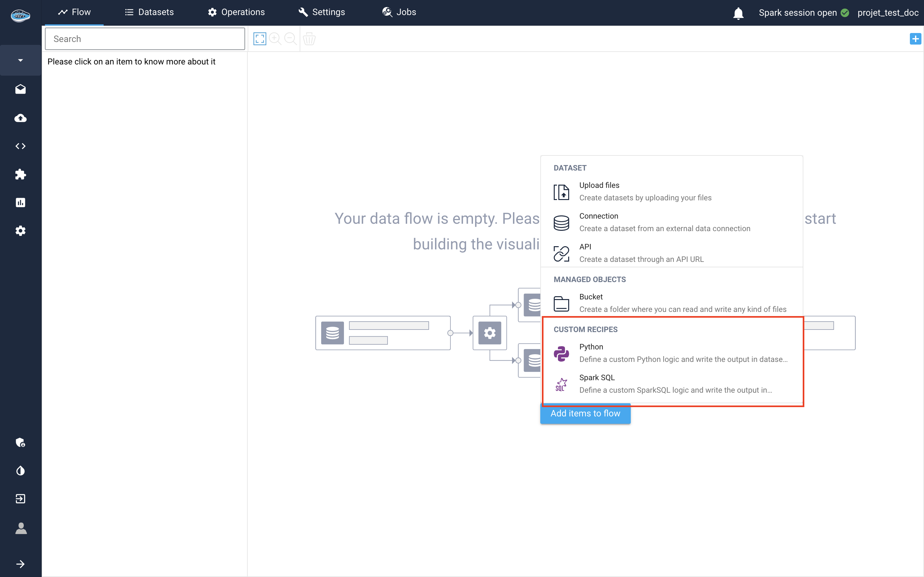Viewport: 924px width, 577px height.
Task: Click the zoom in magnifier icon
Action: click(x=275, y=39)
